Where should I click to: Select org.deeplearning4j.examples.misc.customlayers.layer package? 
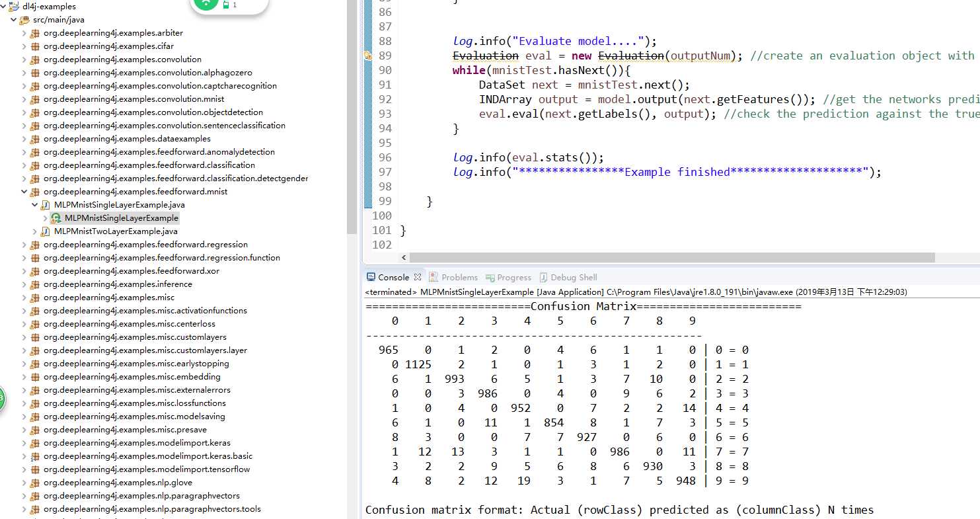point(145,350)
